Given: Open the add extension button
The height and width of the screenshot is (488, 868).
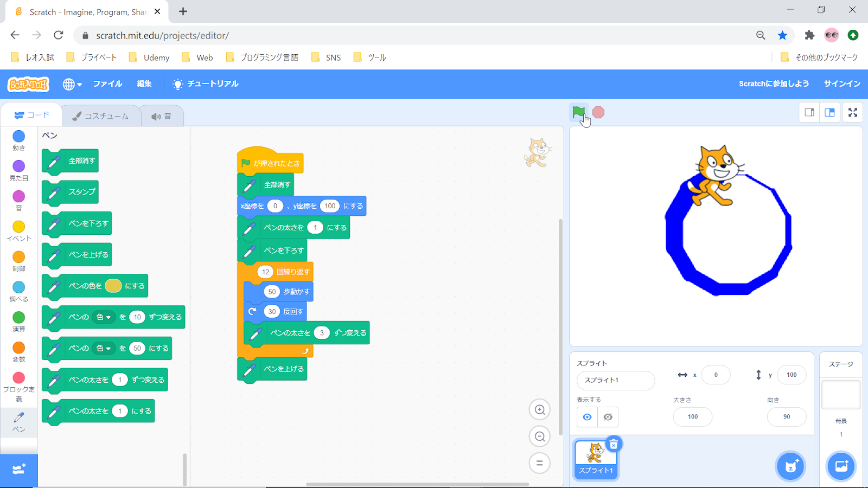Looking at the screenshot, I should point(19,470).
